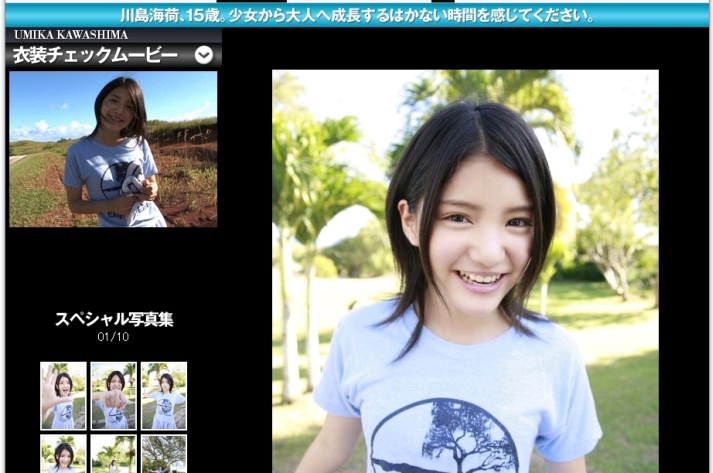Screen dimensions: 713x473
Task: Click the UMIKA KAWASHIMA name label
Action: tap(71, 35)
